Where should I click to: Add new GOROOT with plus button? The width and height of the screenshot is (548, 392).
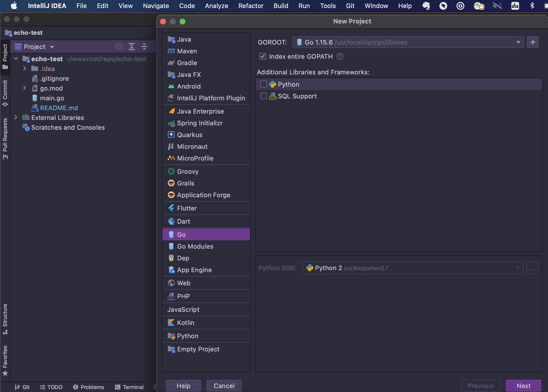click(x=533, y=42)
